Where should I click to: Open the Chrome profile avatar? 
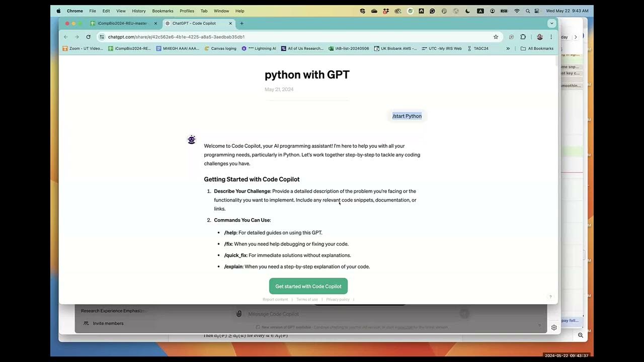[x=540, y=37]
